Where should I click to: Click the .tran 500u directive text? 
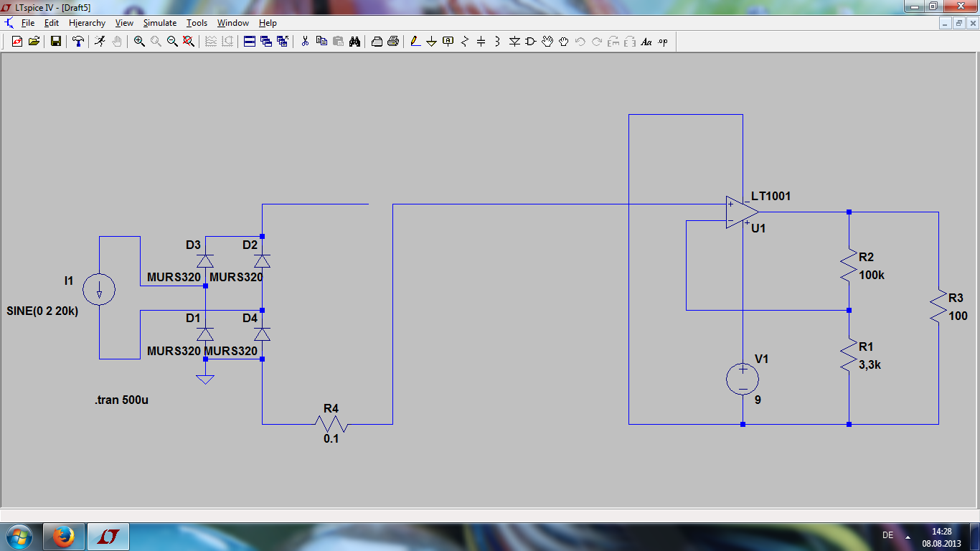point(121,400)
